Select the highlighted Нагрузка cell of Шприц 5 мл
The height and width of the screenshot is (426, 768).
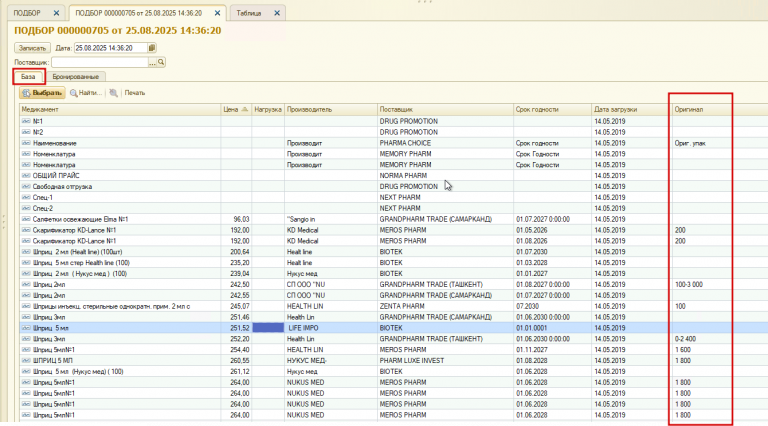coord(268,328)
